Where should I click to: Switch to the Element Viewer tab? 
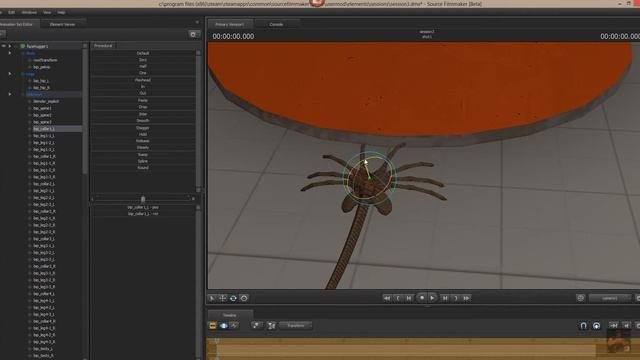[62, 24]
